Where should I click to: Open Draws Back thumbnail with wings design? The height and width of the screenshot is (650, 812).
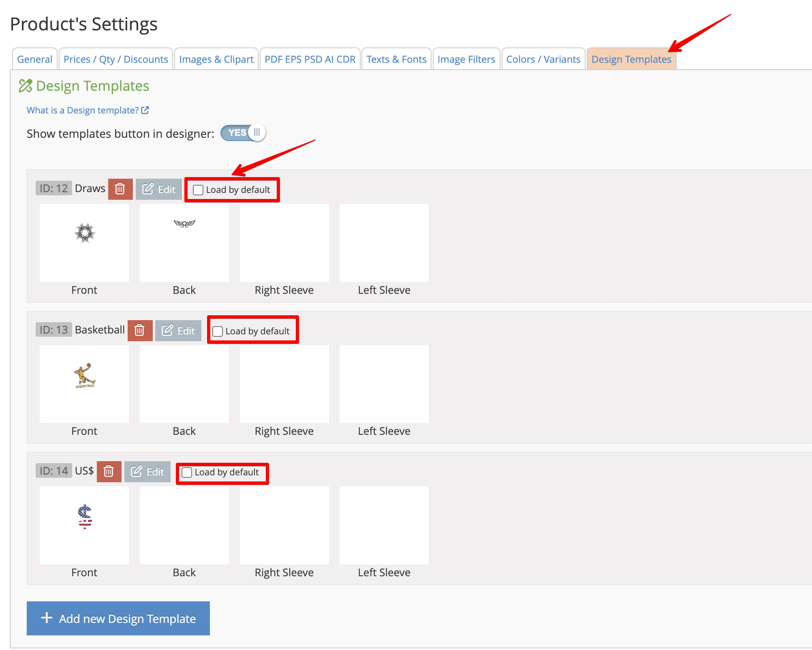pyautogui.click(x=184, y=243)
